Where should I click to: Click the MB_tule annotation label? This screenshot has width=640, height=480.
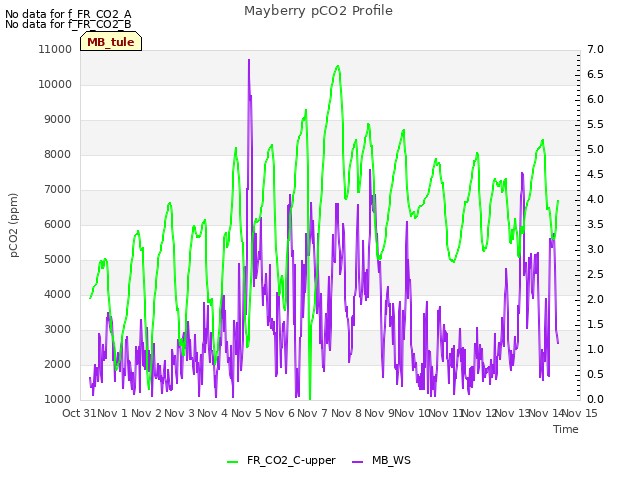(x=111, y=42)
